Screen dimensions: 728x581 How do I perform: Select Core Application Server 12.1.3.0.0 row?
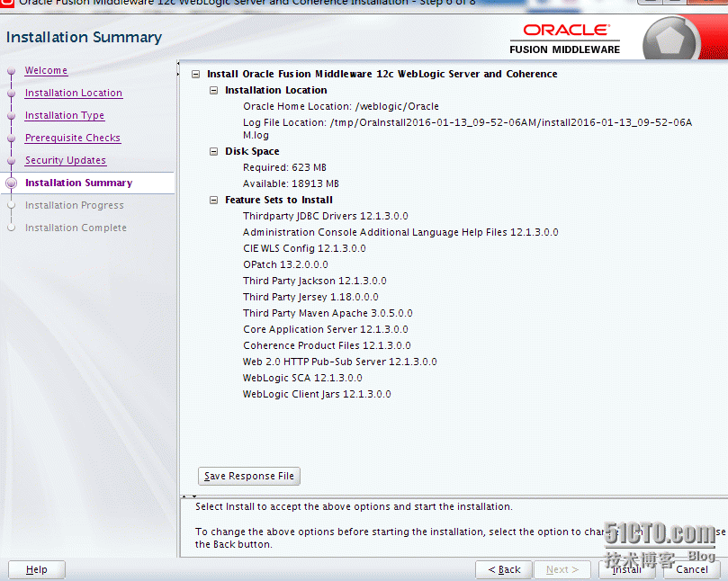pos(326,329)
